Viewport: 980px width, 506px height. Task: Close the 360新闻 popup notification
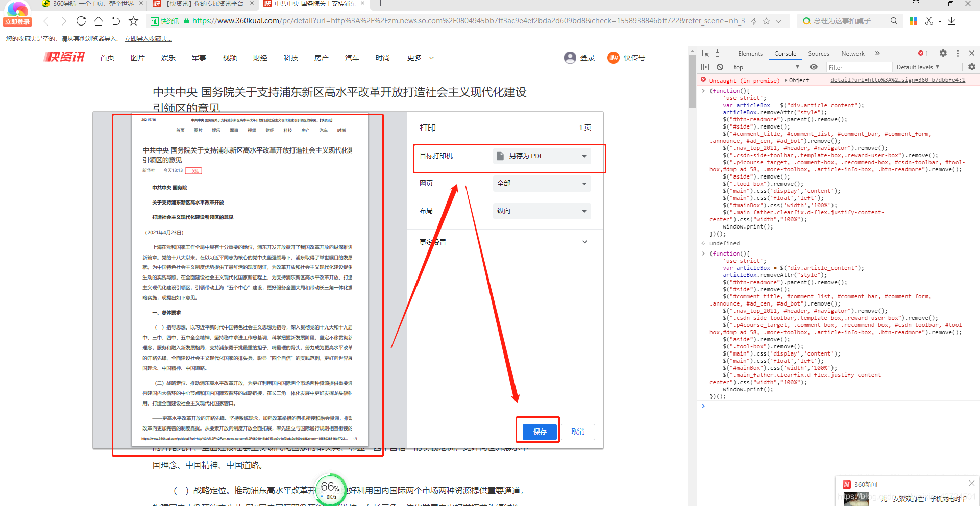pyautogui.click(x=971, y=483)
